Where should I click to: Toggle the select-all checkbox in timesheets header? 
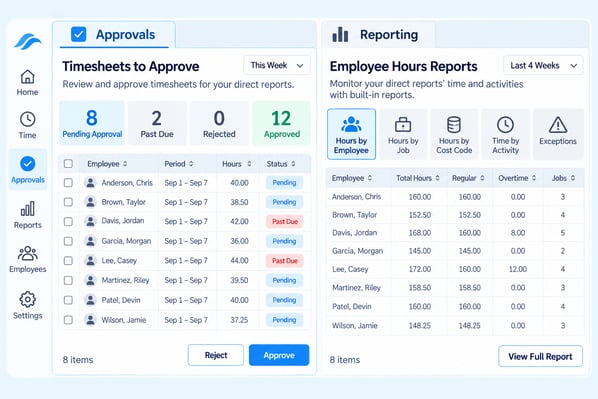(x=68, y=164)
